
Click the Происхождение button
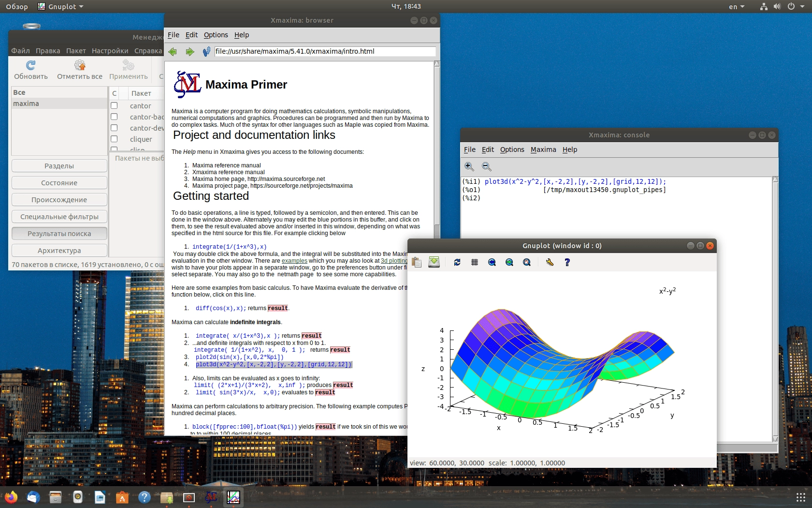tap(59, 200)
